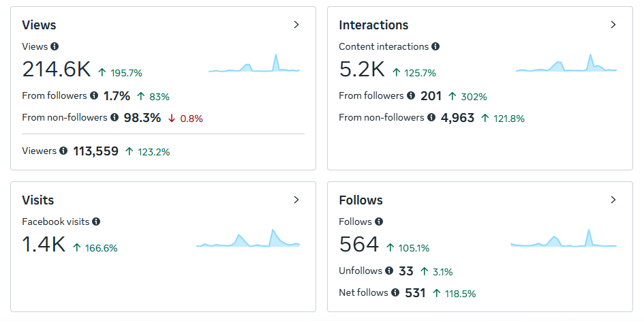Click the info icon next to Follows
The image size is (644, 321).
(x=379, y=221)
